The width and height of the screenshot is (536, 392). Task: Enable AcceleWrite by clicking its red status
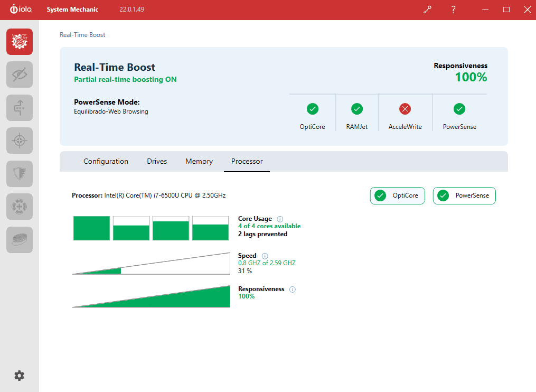click(405, 108)
